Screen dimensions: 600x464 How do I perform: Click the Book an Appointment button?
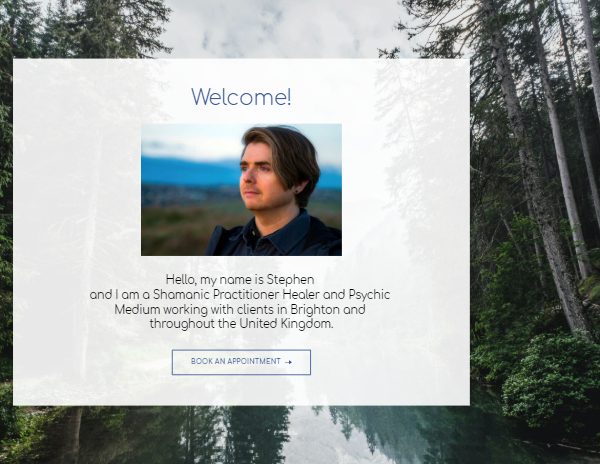point(241,362)
